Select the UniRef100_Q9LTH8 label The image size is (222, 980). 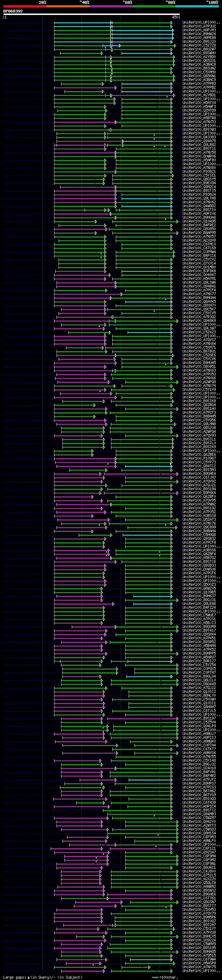tap(199, 198)
